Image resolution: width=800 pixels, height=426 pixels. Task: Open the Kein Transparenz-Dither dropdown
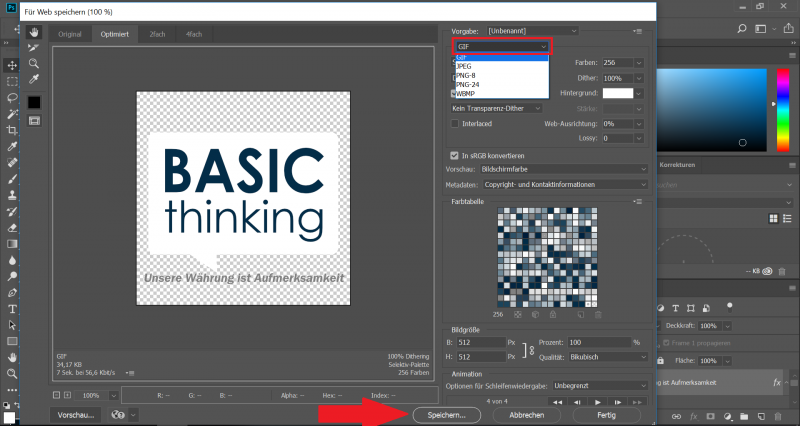(x=496, y=108)
